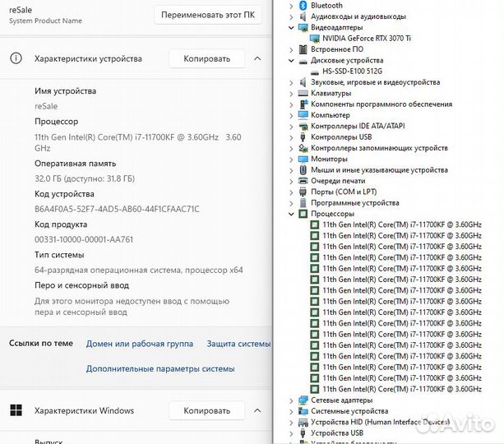
Task: Click the Сетевые адаптеры network icon
Action: click(303, 400)
